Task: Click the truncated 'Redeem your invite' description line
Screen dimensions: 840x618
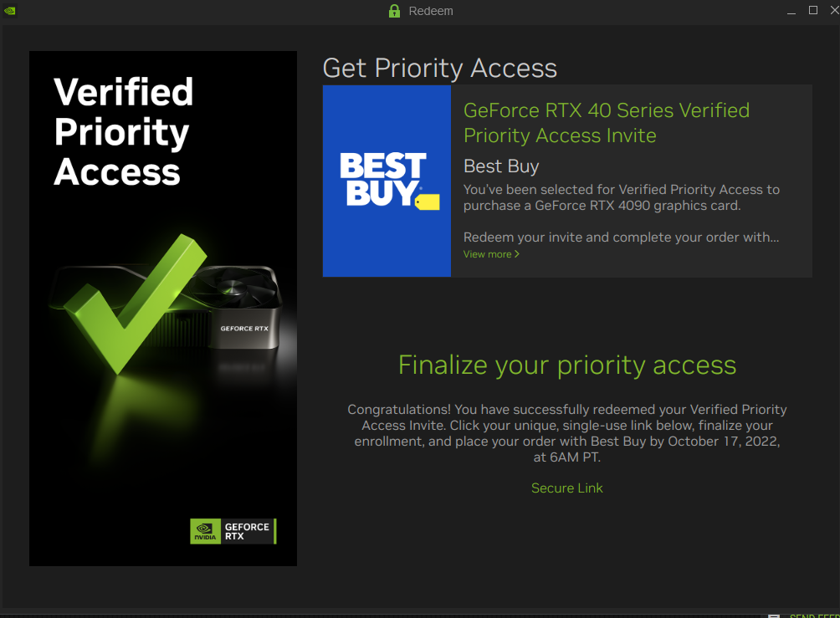Action: (x=621, y=237)
